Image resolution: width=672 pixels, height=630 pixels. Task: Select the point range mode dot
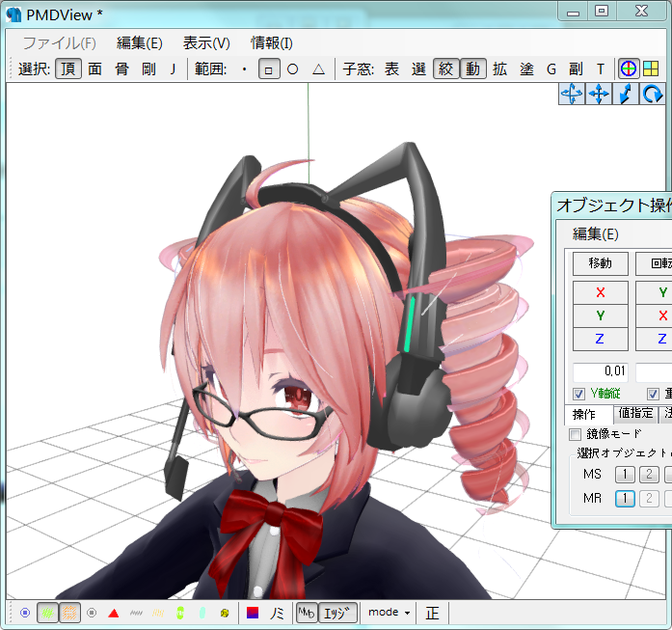(x=244, y=68)
